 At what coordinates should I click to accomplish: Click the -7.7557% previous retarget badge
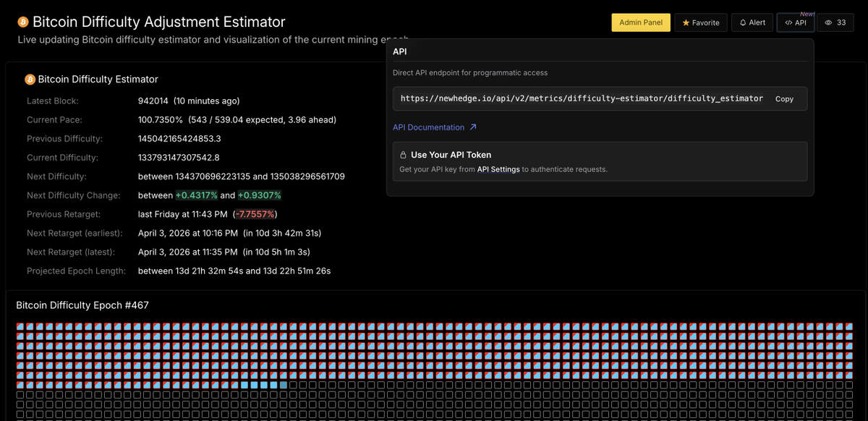pyautogui.click(x=254, y=214)
